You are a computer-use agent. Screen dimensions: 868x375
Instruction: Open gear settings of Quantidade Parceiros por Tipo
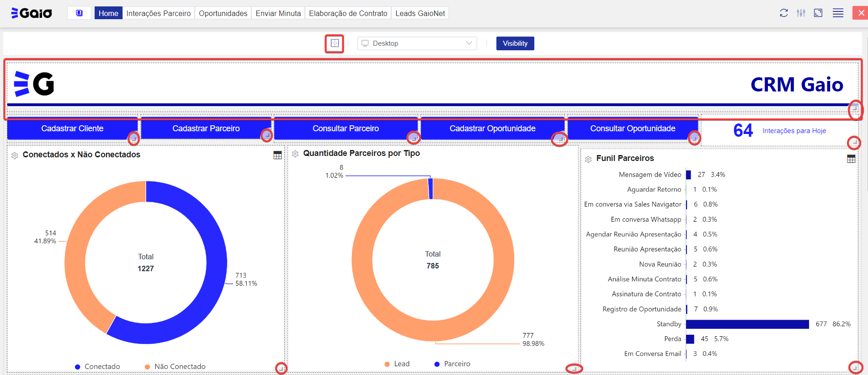click(295, 154)
